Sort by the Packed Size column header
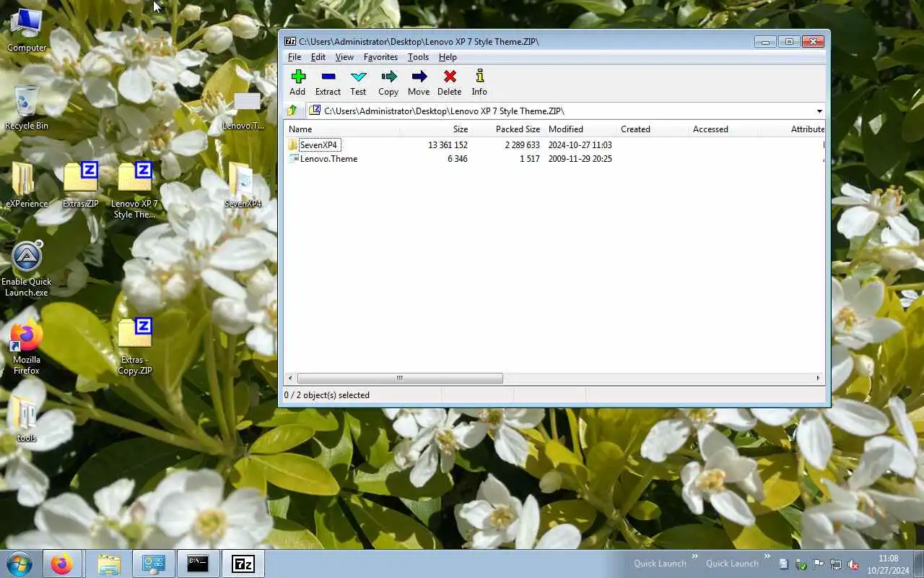 click(x=508, y=129)
